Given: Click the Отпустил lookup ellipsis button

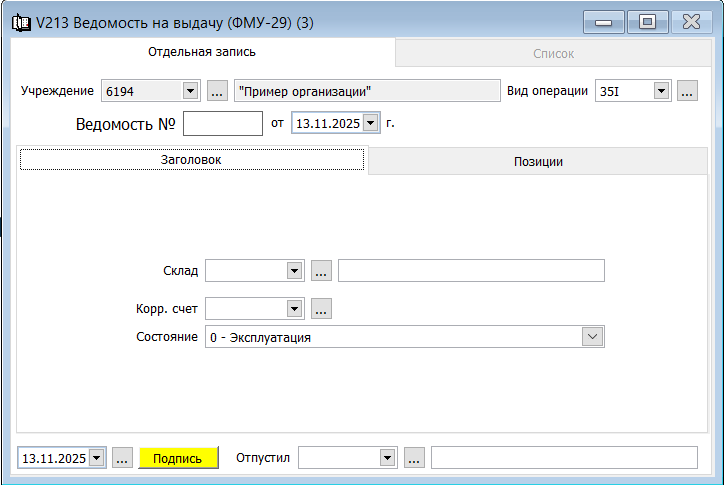Looking at the screenshot, I should 414,458.
